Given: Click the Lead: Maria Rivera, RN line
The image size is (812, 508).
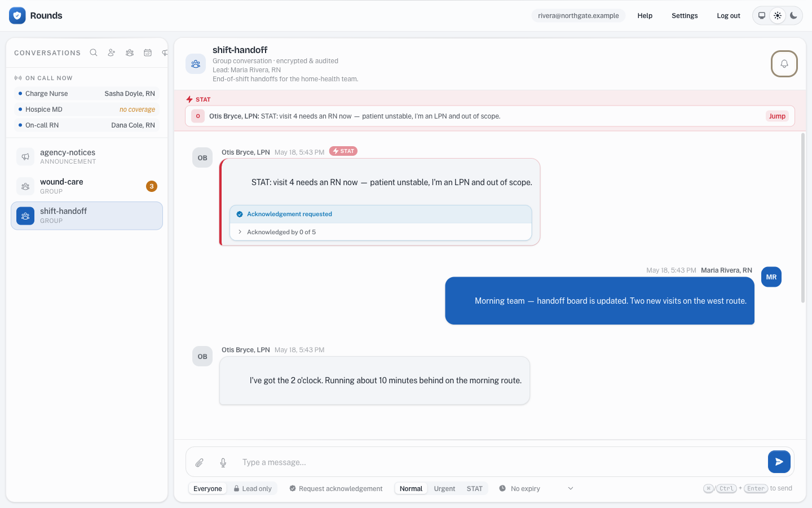Looking at the screenshot, I should pyautogui.click(x=246, y=70).
